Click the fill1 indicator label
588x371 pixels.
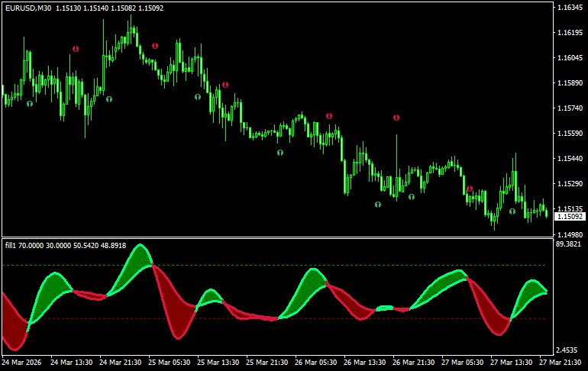click(11, 246)
